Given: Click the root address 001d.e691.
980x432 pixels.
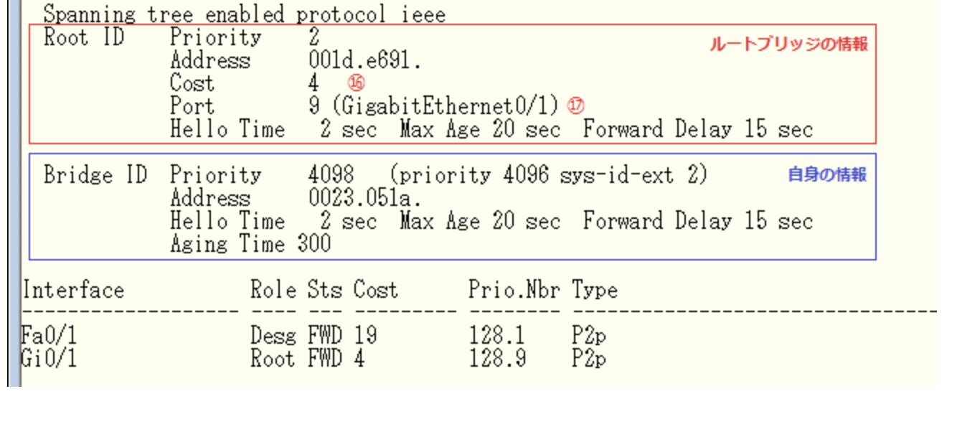Looking at the screenshot, I should coord(364,60).
